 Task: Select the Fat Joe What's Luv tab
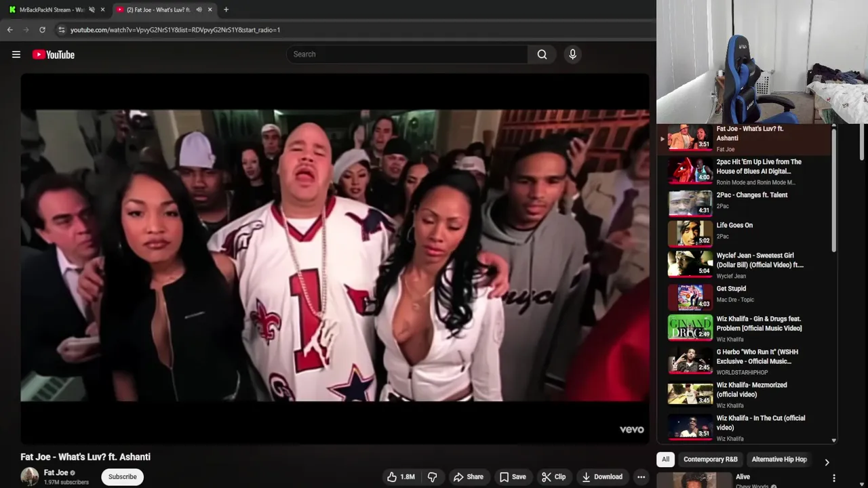pos(156,9)
